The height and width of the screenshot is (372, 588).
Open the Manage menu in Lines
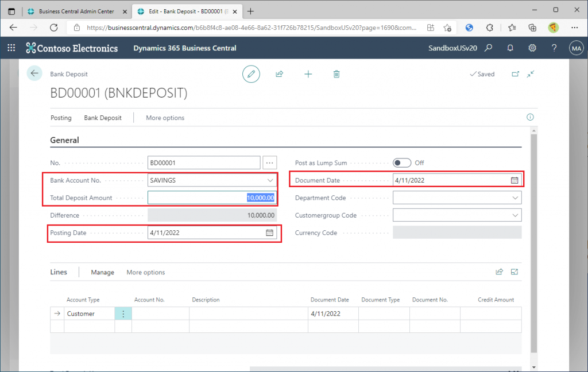tap(102, 272)
